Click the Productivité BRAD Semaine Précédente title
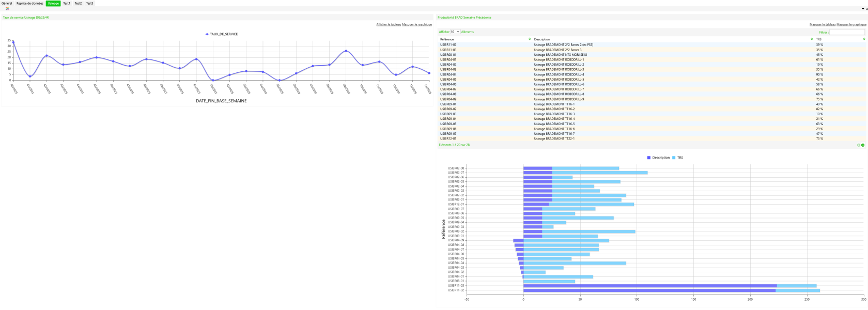Screen dimensions: 868x310 (464, 18)
